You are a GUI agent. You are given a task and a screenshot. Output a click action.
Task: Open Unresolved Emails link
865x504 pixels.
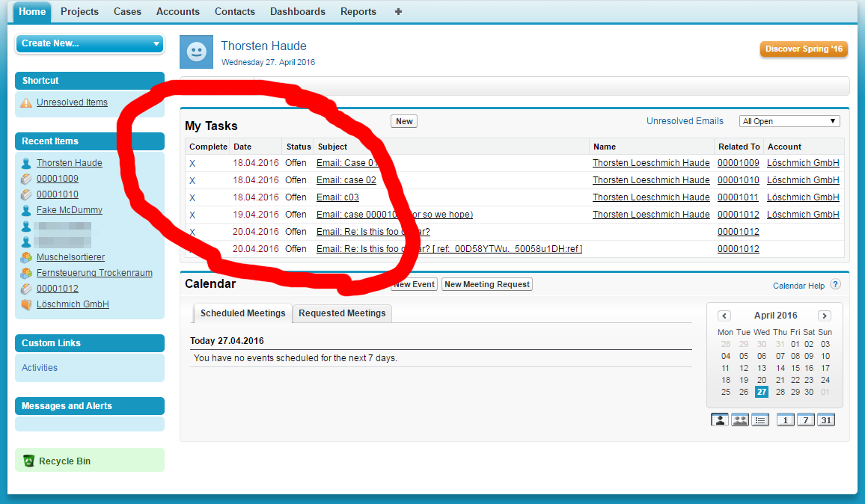click(685, 120)
